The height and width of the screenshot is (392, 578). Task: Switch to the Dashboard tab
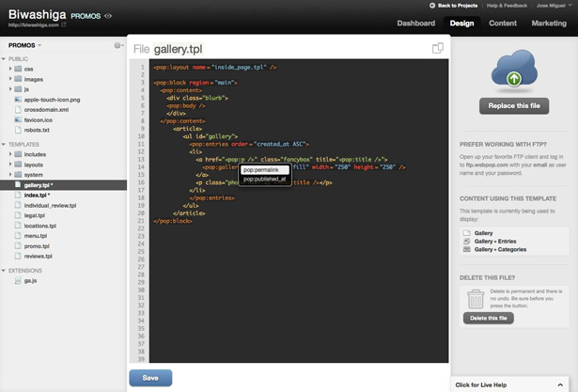tap(415, 24)
